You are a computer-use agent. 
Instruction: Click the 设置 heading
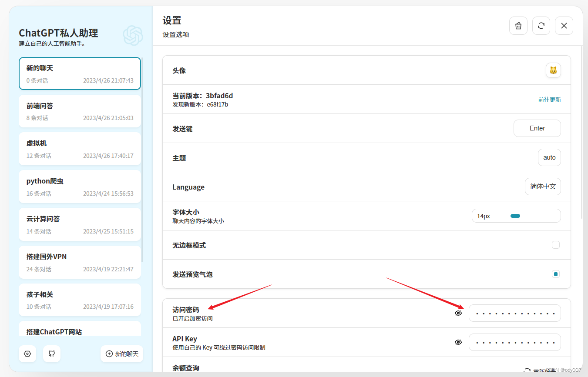coord(171,20)
